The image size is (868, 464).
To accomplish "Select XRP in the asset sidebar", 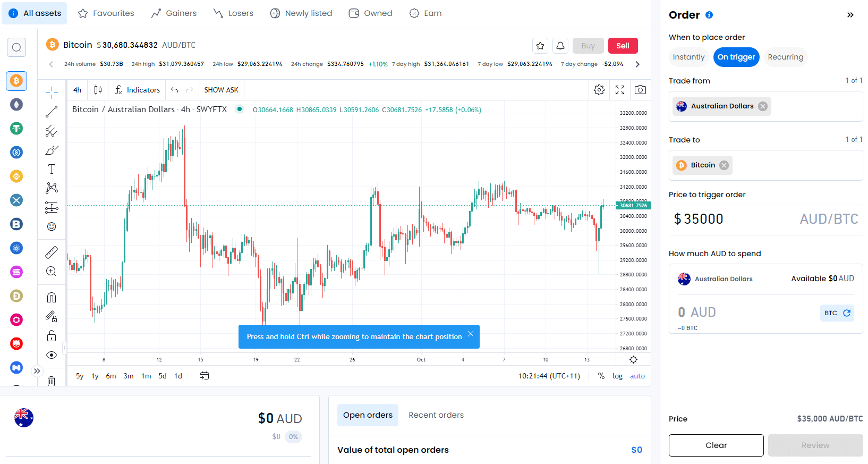I will coord(16,200).
